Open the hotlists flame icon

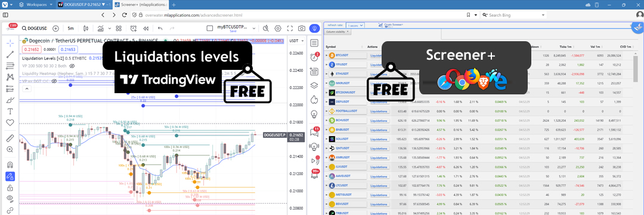315,100
